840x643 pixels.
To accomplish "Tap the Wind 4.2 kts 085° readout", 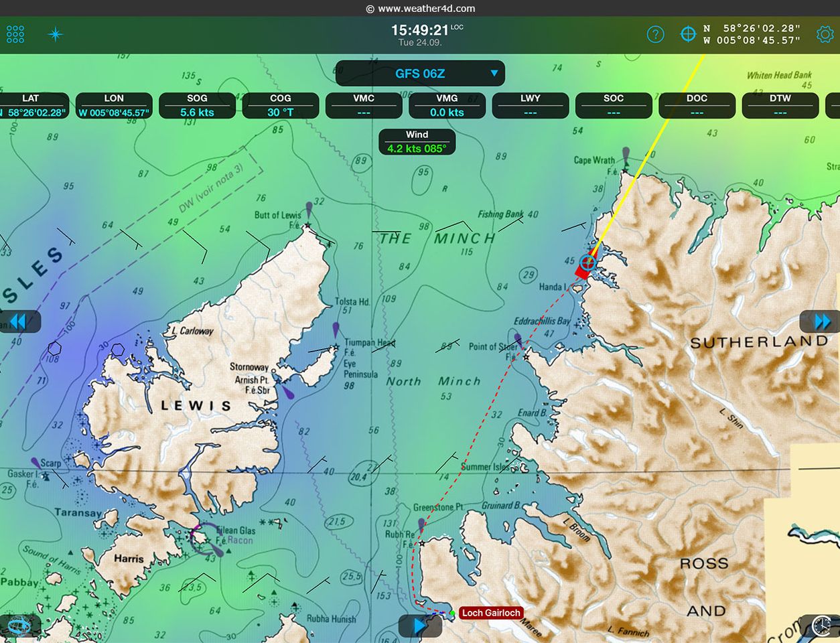I will coord(417,142).
